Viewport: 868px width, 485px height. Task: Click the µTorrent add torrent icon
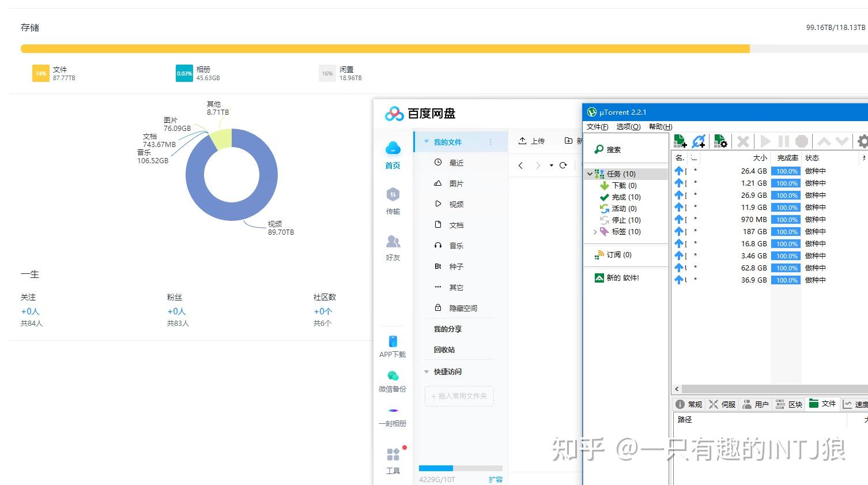[x=680, y=141]
